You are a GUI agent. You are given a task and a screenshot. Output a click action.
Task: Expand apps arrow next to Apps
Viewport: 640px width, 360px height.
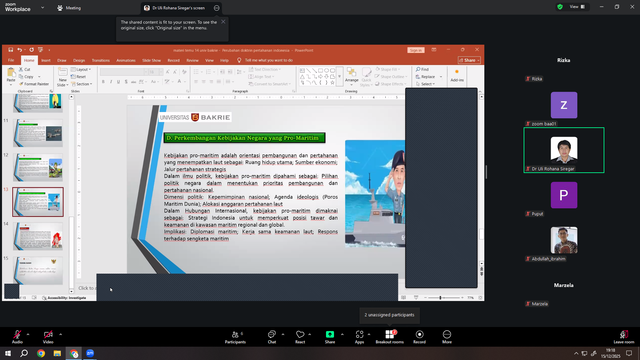pos(369,334)
